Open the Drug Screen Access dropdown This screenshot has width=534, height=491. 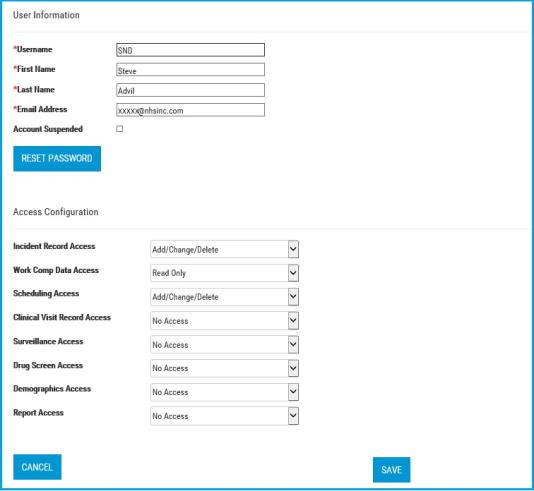point(224,368)
